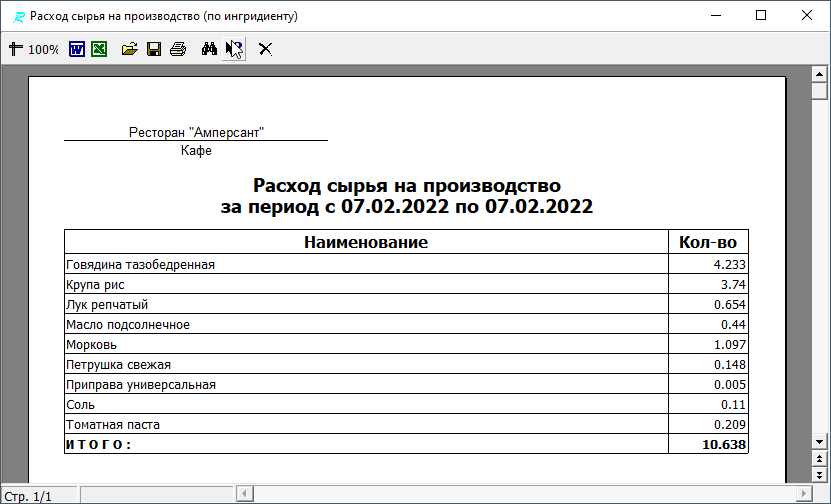Click the "Кол-во" column header

(707, 242)
